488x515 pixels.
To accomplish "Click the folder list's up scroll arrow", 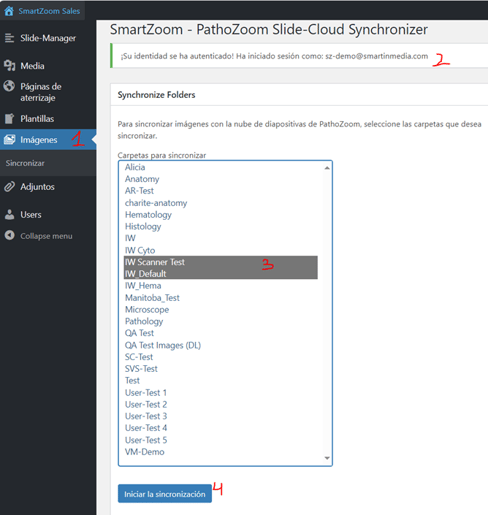I will 327,168.
